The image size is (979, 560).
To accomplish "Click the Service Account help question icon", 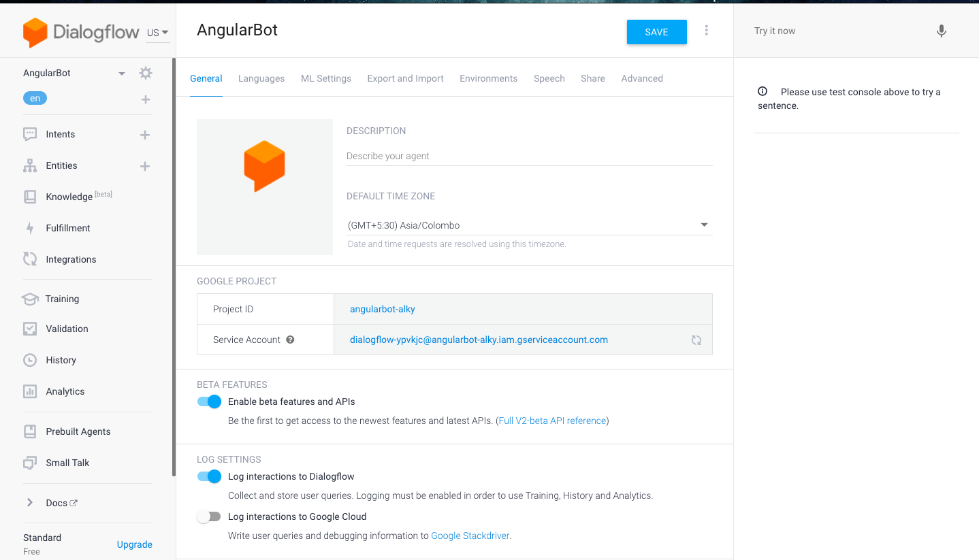I will tap(290, 340).
